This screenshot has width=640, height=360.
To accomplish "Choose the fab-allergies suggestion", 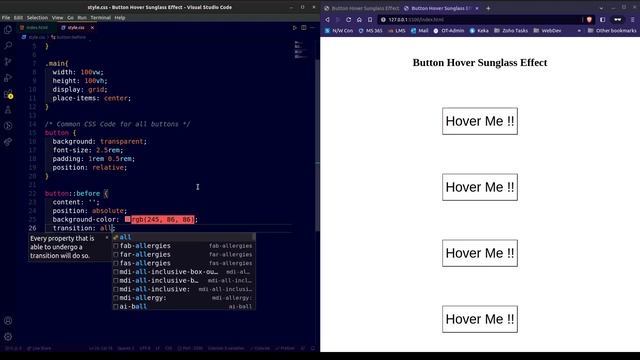I will [184, 246].
